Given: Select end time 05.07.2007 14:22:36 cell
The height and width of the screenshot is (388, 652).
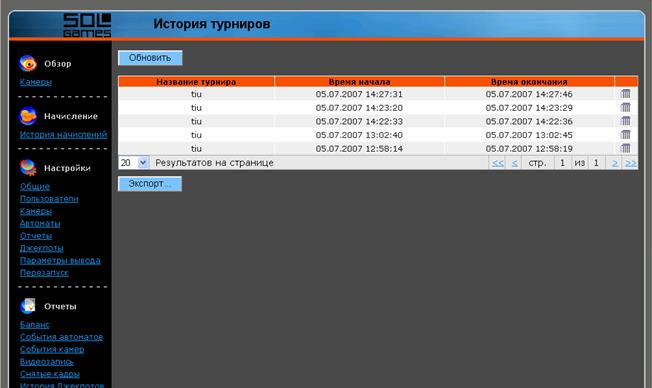Looking at the screenshot, I should pos(529,121).
